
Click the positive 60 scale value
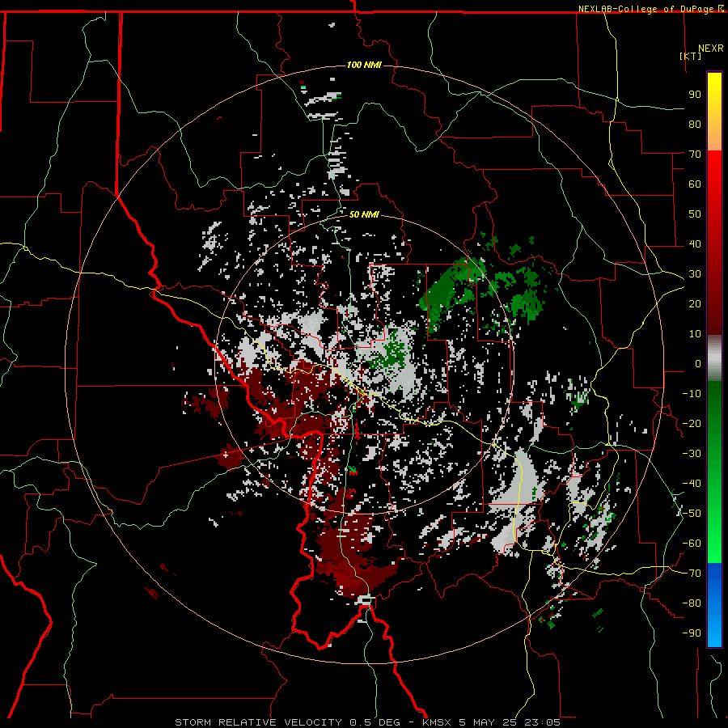pyautogui.click(x=695, y=184)
